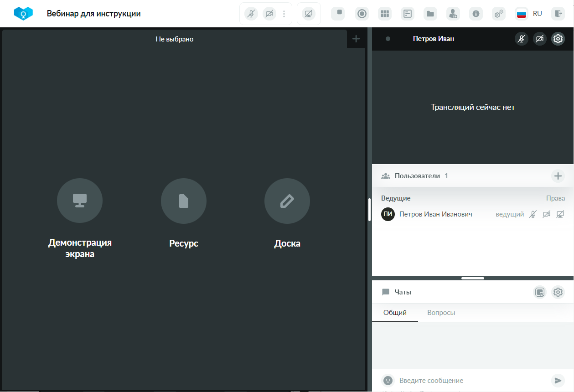Open the webinar info icon
574x392 pixels.
click(x=476, y=14)
